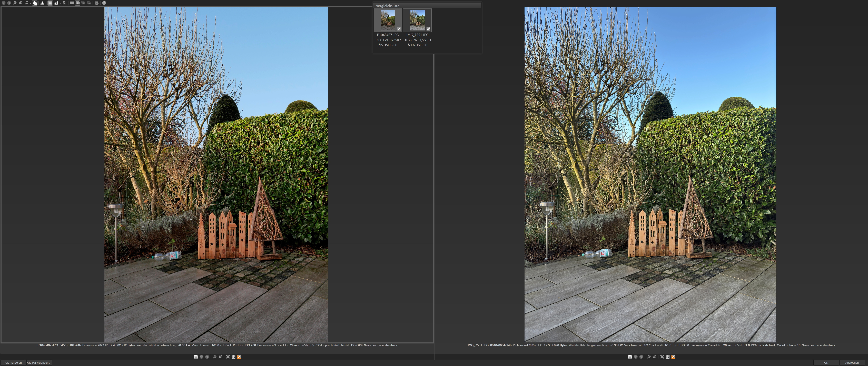Go to next image in top toolbar
The width and height of the screenshot is (868, 366).
tap(9, 3)
